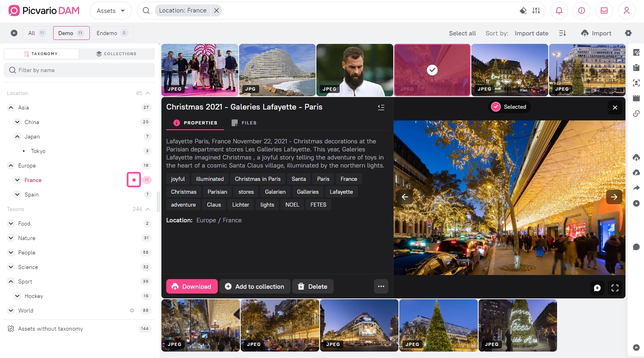Open the Files tab
644x358 pixels.
click(x=244, y=123)
